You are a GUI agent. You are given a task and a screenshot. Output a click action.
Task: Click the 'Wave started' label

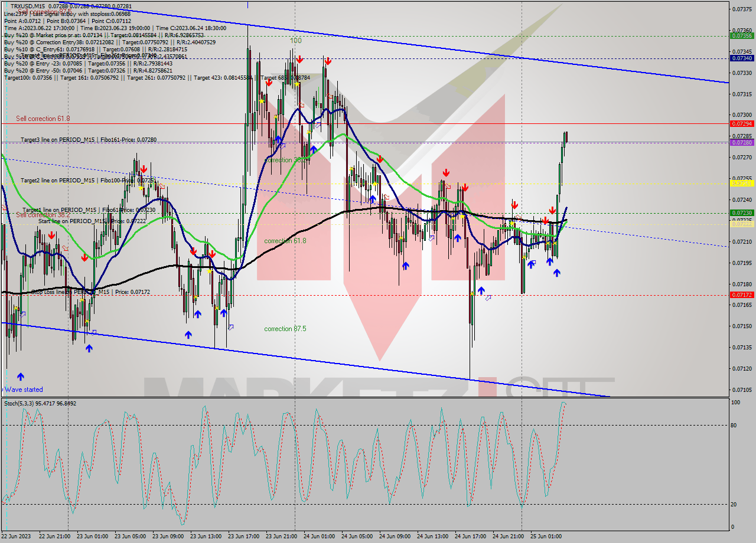pos(24,390)
